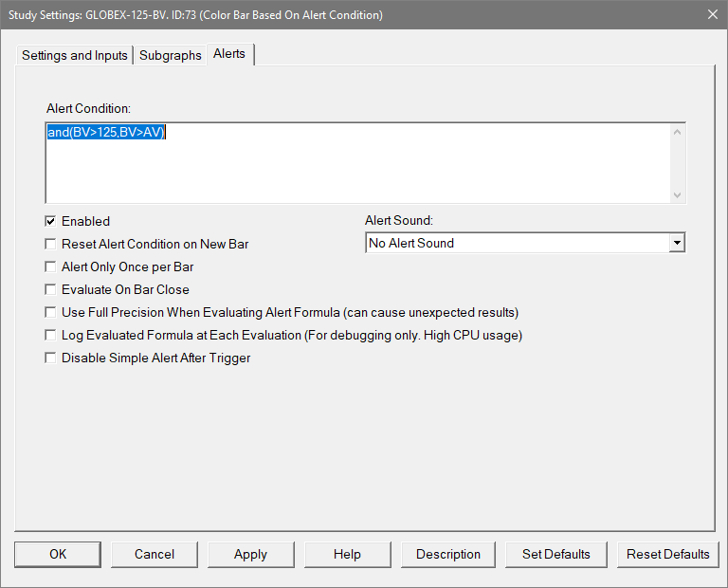Uncheck the Enabled checkbox
Viewport: 728px width, 588px height.
point(51,221)
